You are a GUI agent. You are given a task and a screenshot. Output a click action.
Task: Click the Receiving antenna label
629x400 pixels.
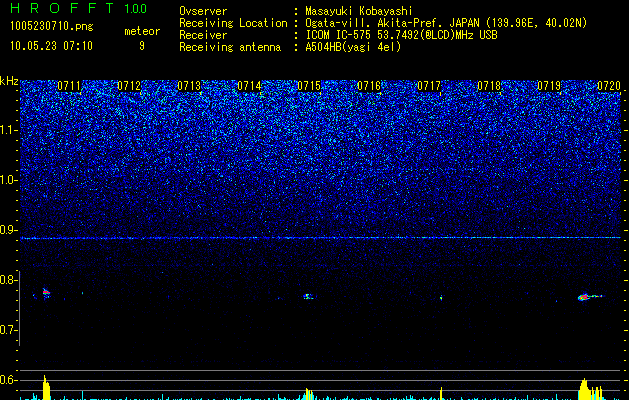click(x=230, y=47)
